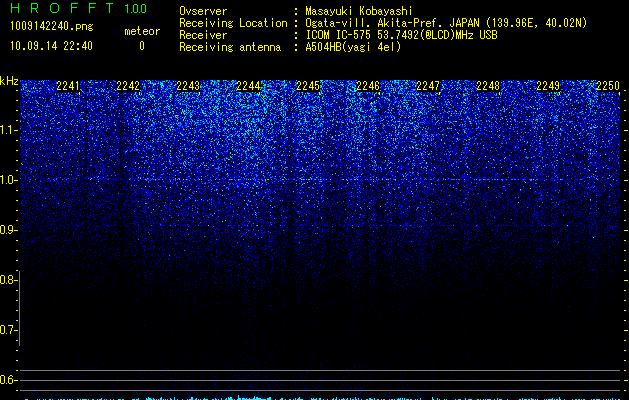Click the Receiving antenna label

tap(230, 47)
